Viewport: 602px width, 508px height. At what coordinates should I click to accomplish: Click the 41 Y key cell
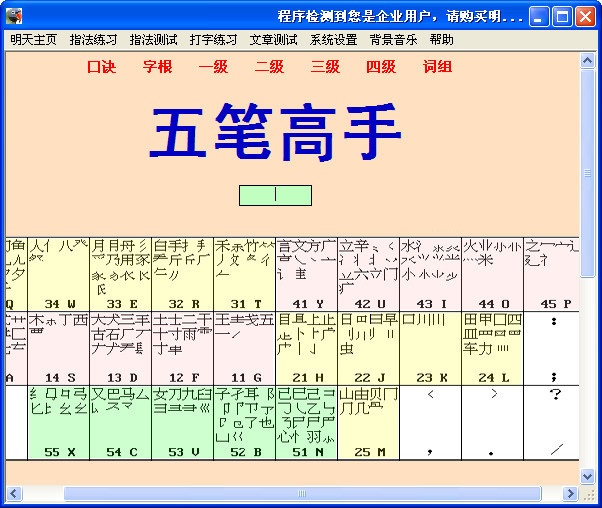(x=307, y=274)
